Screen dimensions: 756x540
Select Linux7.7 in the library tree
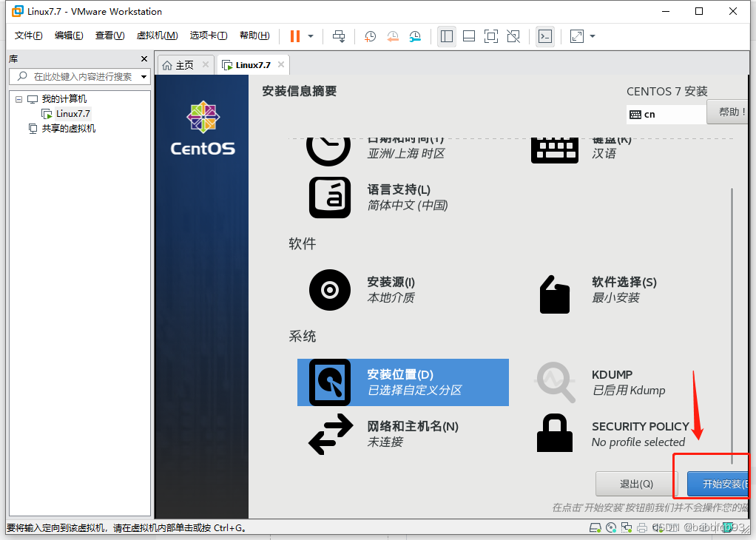72,114
